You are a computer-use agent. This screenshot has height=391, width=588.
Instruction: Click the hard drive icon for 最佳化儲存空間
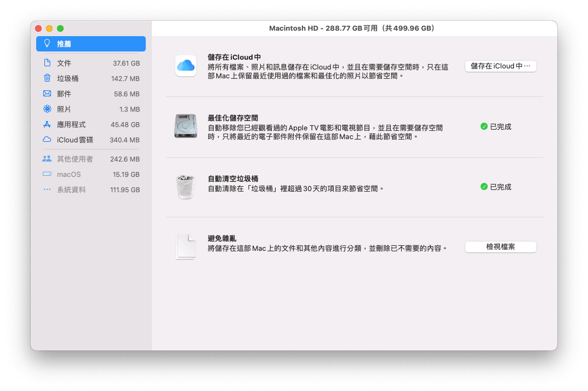(x=185, y=127)
